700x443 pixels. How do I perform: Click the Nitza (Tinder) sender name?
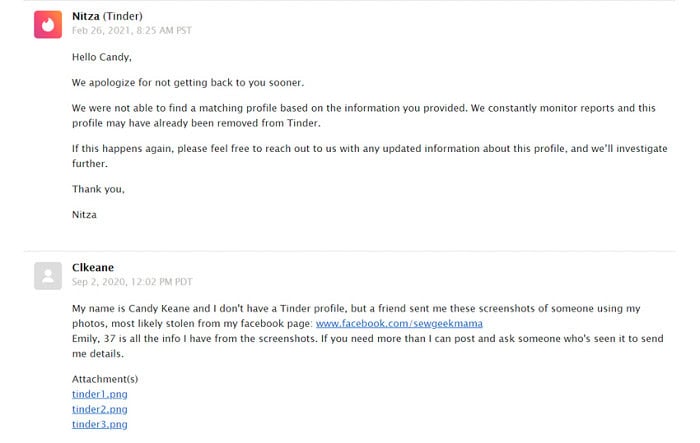[107, 16]
